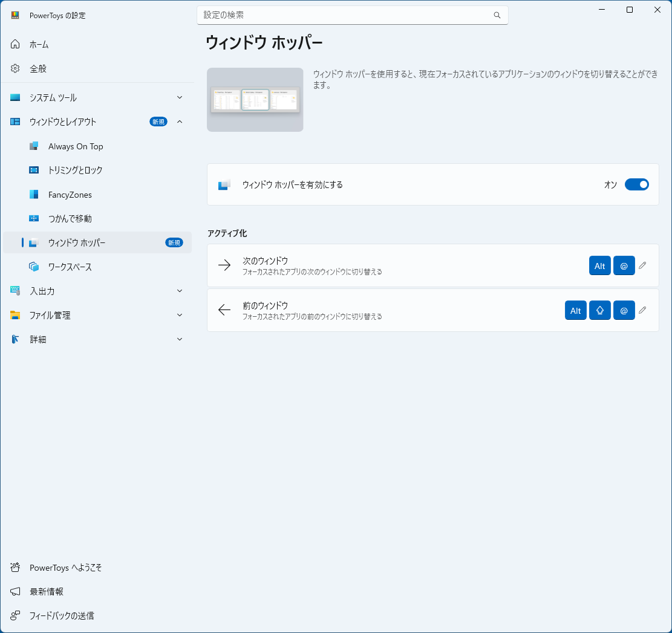The height and width of the screenshot is (633, 672).
Task: Click the オン label next to toggle
Action: click(610, 184)
